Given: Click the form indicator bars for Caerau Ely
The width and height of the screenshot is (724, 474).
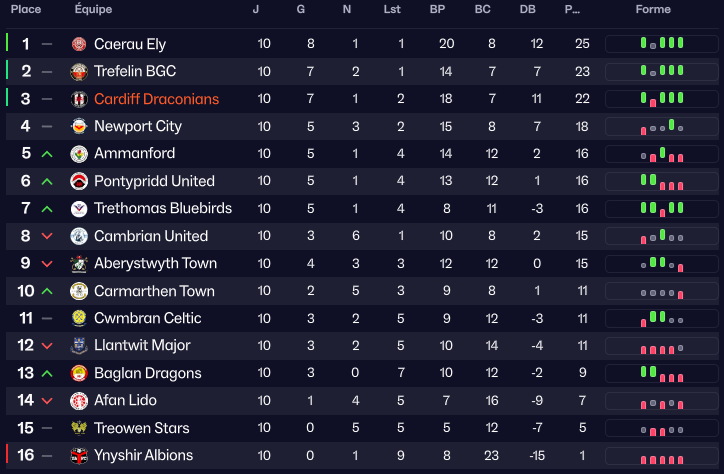Looking at the screenshot, I should click(660, 44).
